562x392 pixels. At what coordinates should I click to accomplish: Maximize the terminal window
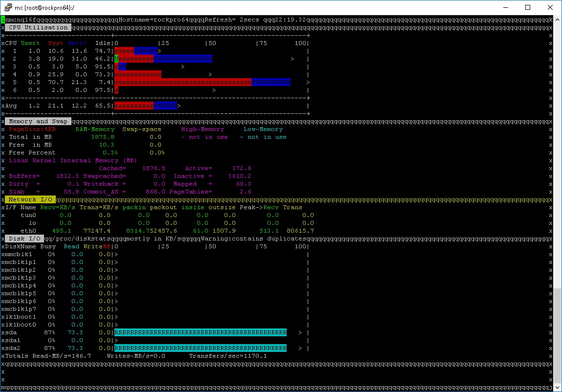[x=528, y=7]
